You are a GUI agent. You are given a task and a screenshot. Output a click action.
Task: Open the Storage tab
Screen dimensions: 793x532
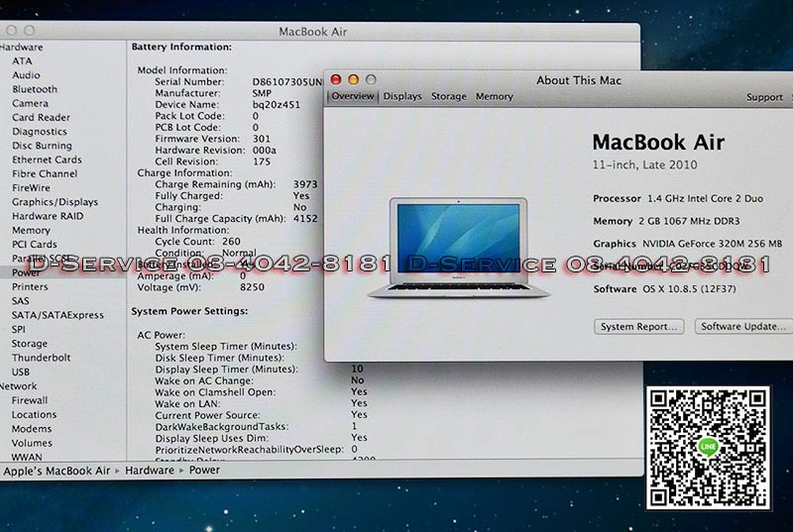[449, 96]
